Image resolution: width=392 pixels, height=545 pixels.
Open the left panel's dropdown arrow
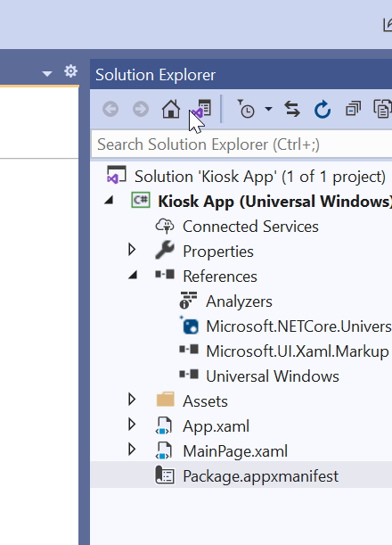point(47,73)
